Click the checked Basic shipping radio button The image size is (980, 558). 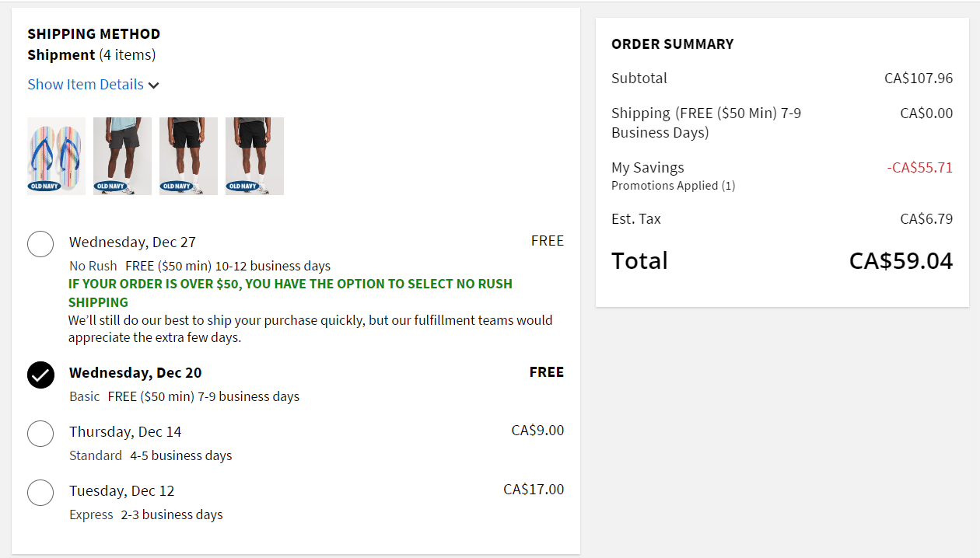click(x=40, y=375)
